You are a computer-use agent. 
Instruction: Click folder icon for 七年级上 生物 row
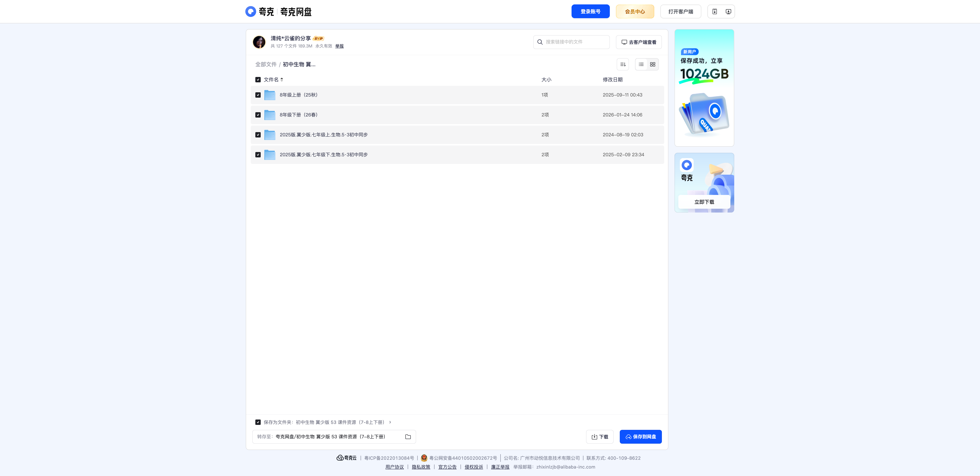click(270, 135)
